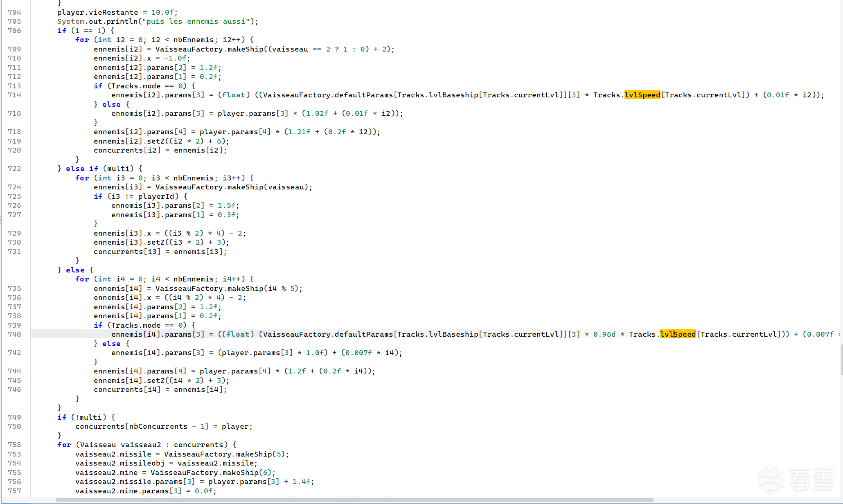This screenshot has height=504, width=843.
Task: Click the defaultParams reference on line 714
Action: pyautogui.click(x=364, y=95)
